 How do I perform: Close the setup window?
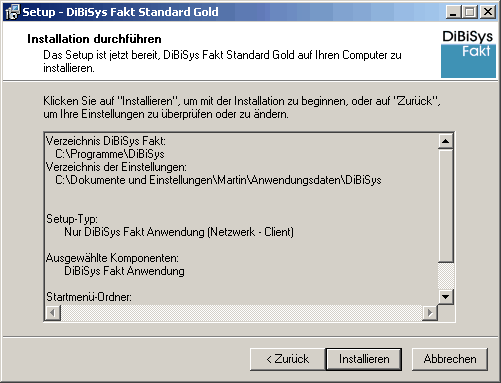click(488, 12)
